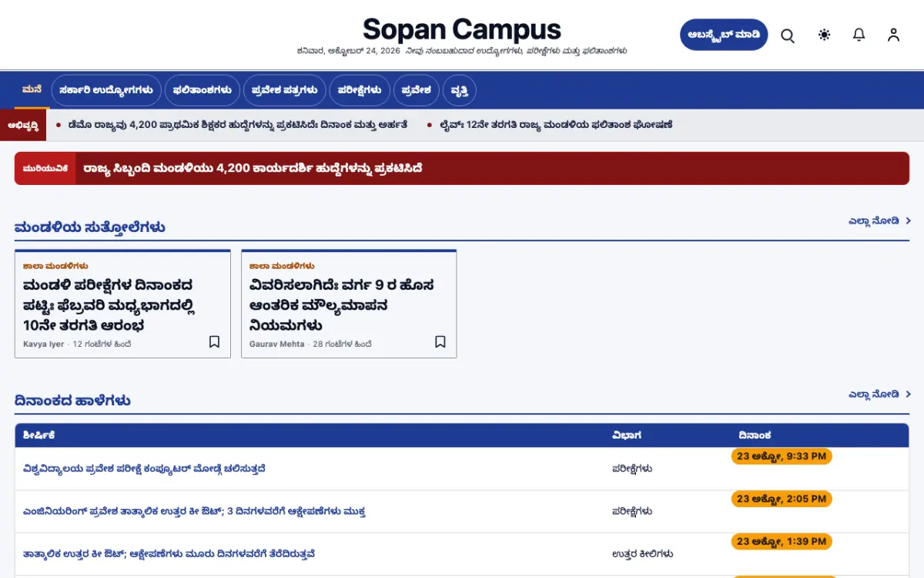Sort table by ವಿಭಾಗ column header

click(627, 435)
